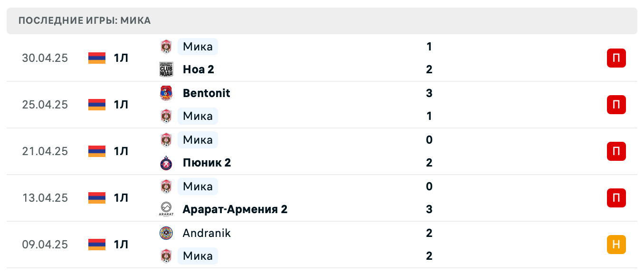Click the Pyunik 2 club badge
Image resolution: width=644 pixels, height=275 pixels.
[x=166, y=163]
